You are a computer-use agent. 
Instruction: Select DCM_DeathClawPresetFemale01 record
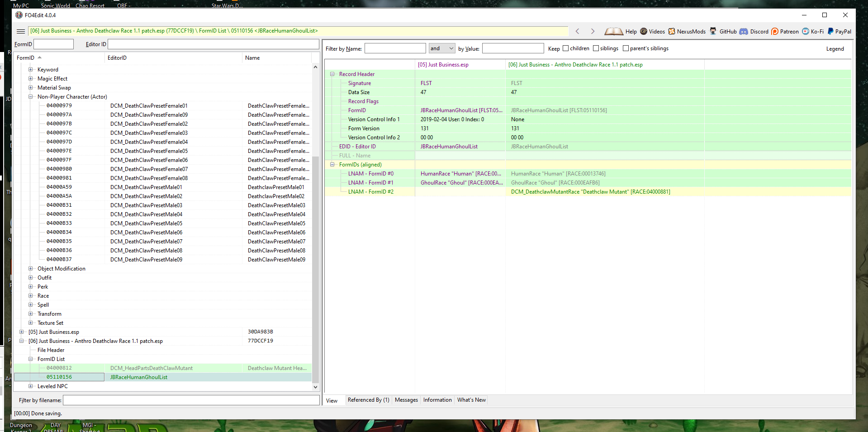point(163,106)
